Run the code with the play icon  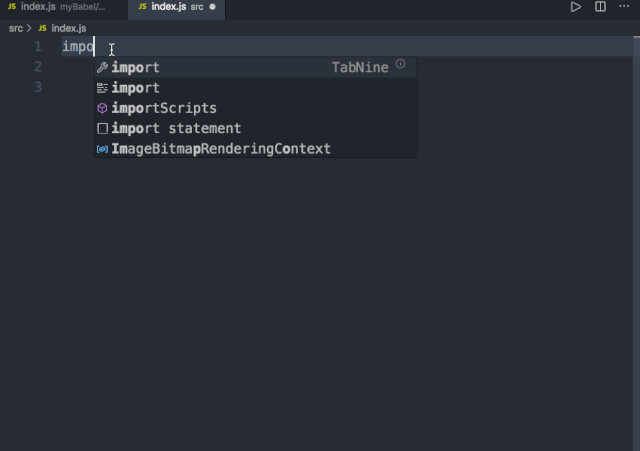coord(575,7)
